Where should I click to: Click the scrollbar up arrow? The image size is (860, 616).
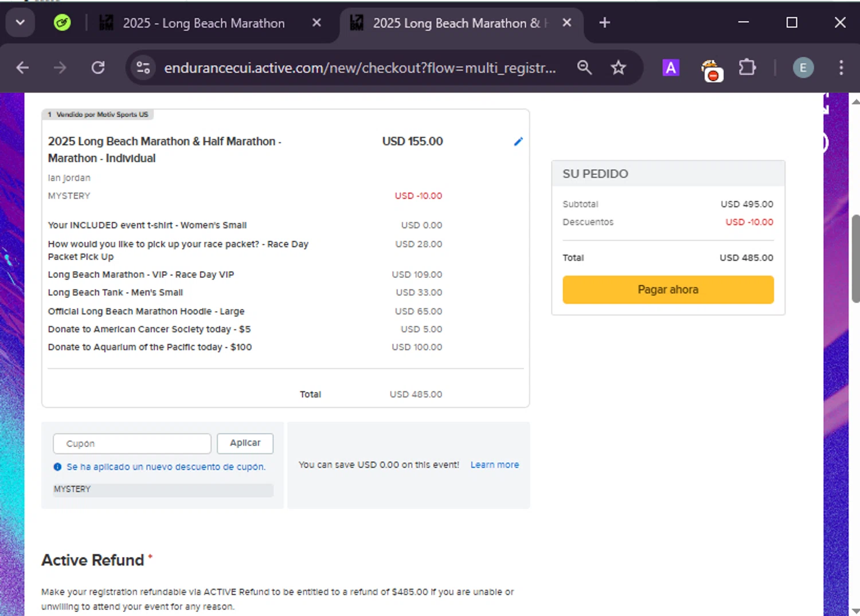(855, 102)
